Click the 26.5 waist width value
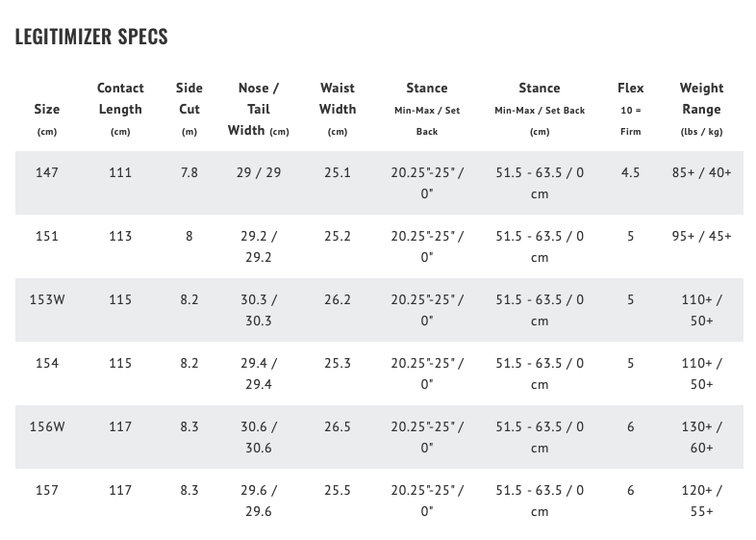This screenshot has height=540, width=756. pyautogui.click(x=338, y=426)
